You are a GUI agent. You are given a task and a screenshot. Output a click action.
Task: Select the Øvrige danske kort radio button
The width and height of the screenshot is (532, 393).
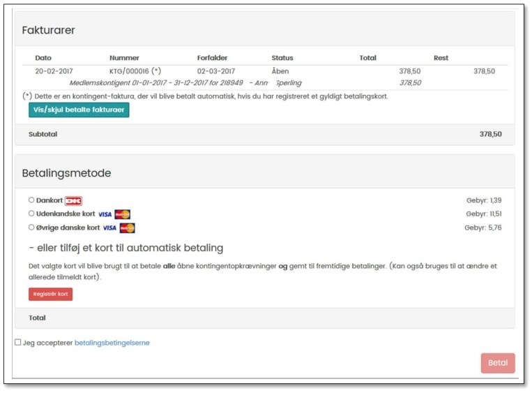click(x=31, y=227)
